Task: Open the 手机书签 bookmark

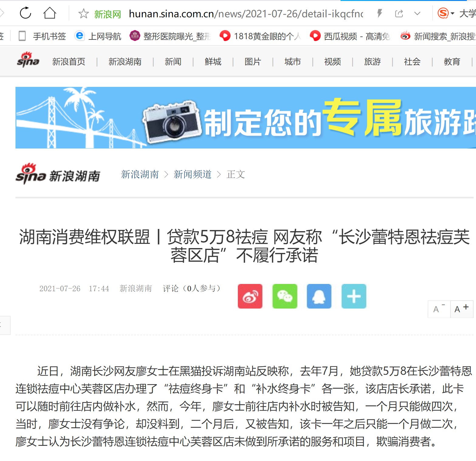Action: tap(42, 36)
